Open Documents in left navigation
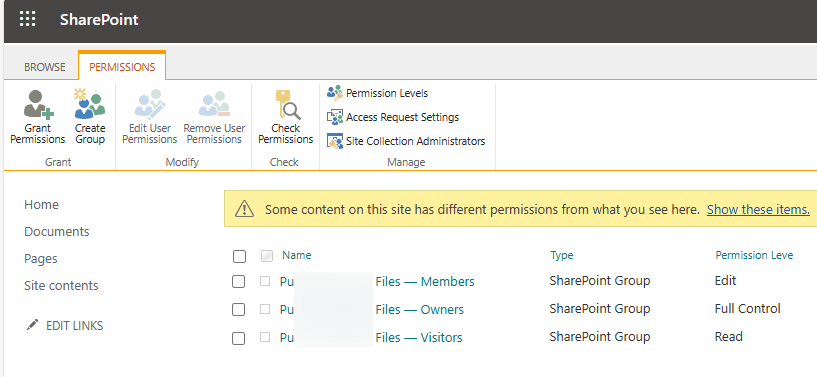Screen dimensions: 817x377 (57, 232)
